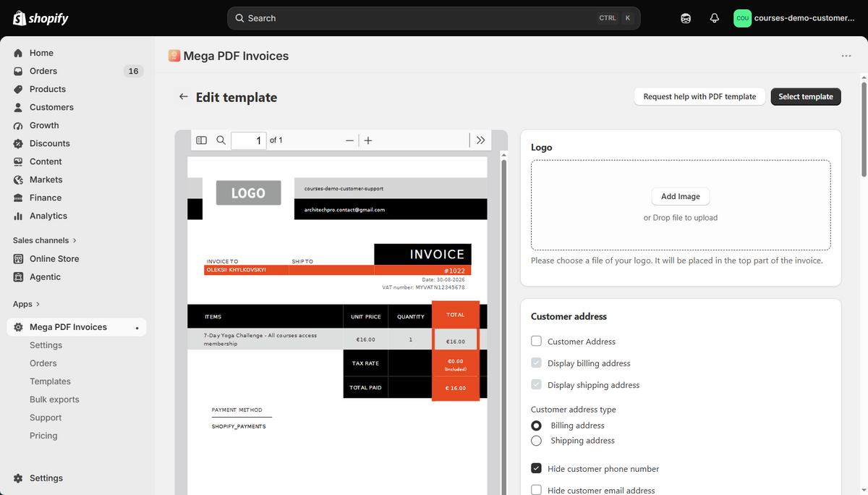This screenshot has height=495, width=868.
Task: Click the Home house icon
Action: tap(18, 53)
